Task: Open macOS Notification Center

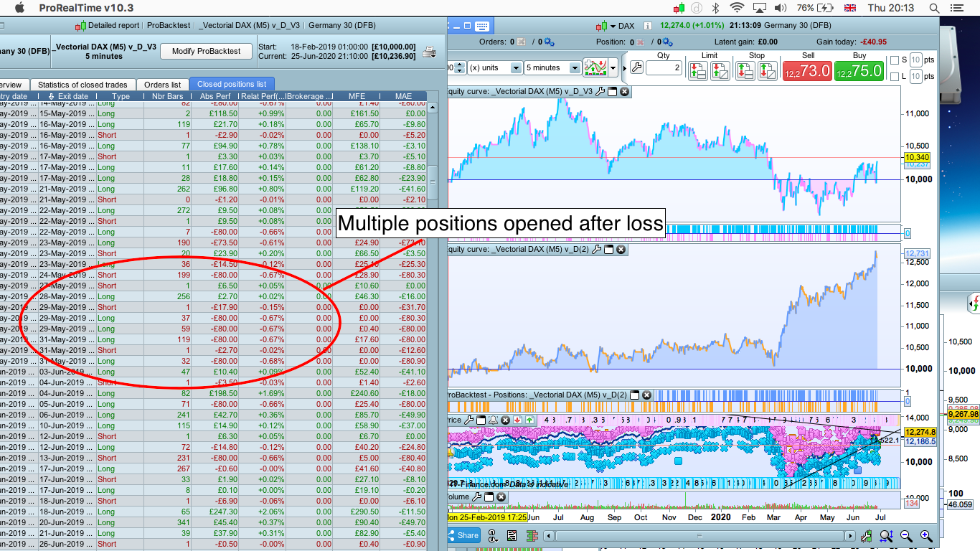Action: click(956, 8)
